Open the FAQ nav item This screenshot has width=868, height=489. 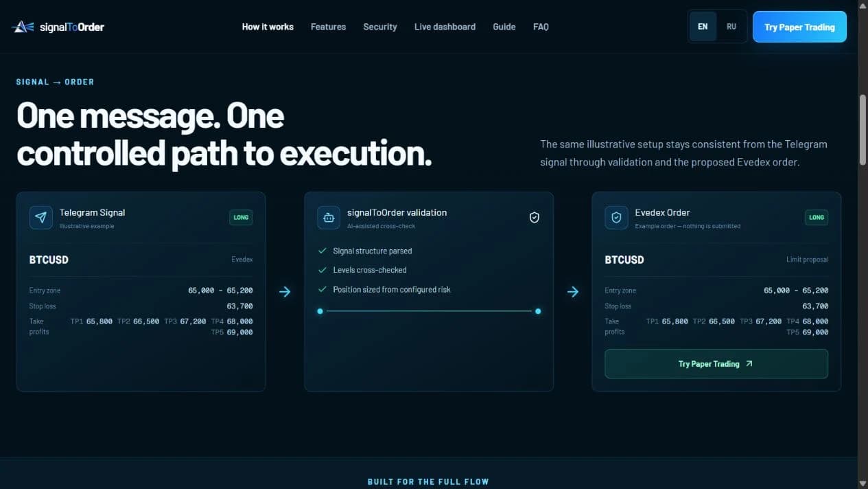(x=541, y=27)
